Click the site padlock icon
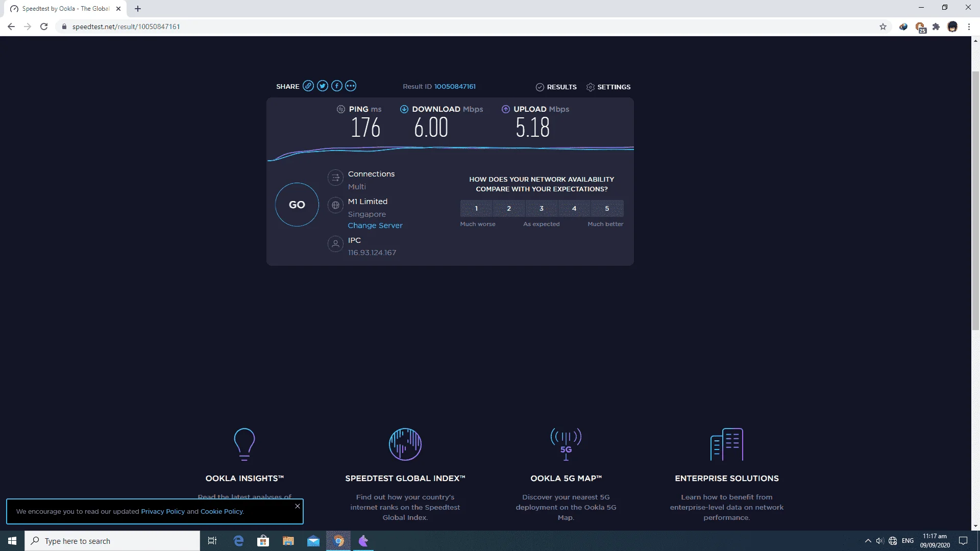 click(x=64, y=27)
